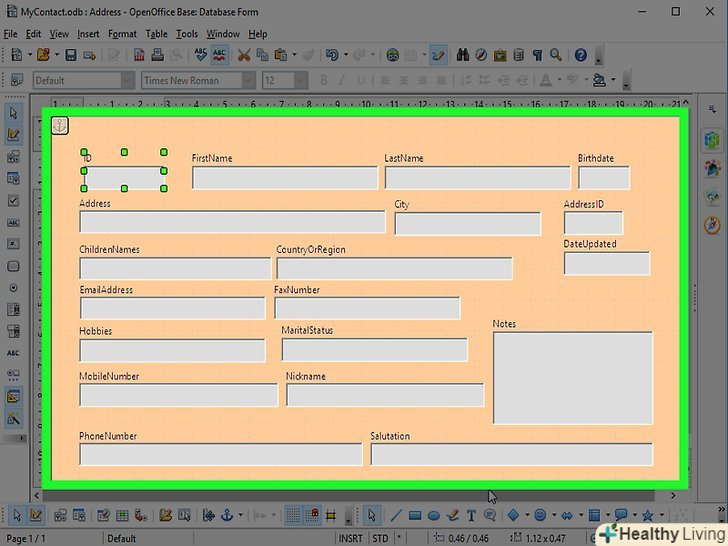
Task: Open the paragraph style dropdown Default
Action: point(127,81)
